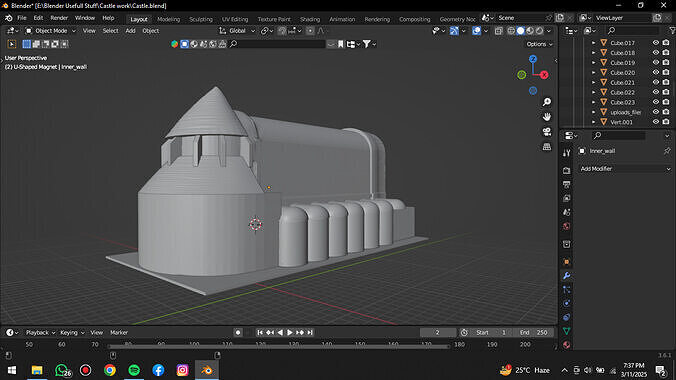Click the timeline horizontal scrollbar
This screenshot has width=676, height=380.
(x=279, y=346)
